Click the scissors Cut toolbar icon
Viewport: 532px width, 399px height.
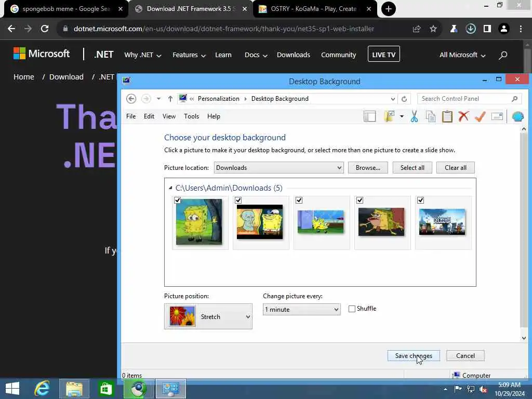(414, 116)
